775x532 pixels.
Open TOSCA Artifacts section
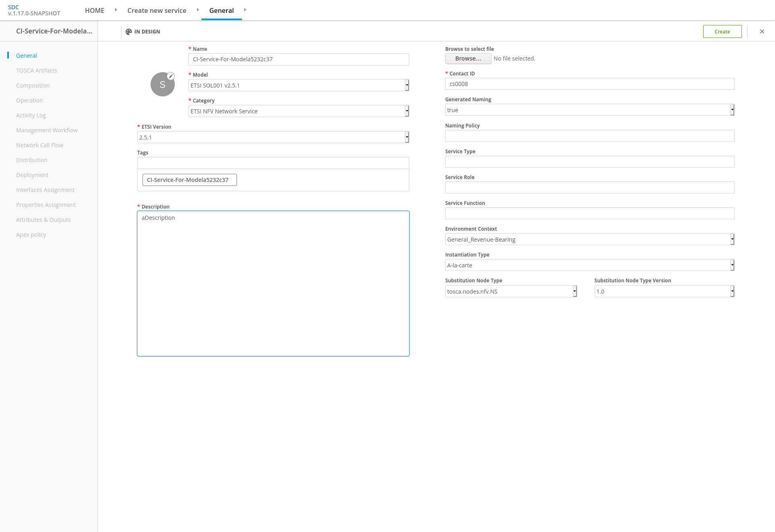tap(37, 71)
